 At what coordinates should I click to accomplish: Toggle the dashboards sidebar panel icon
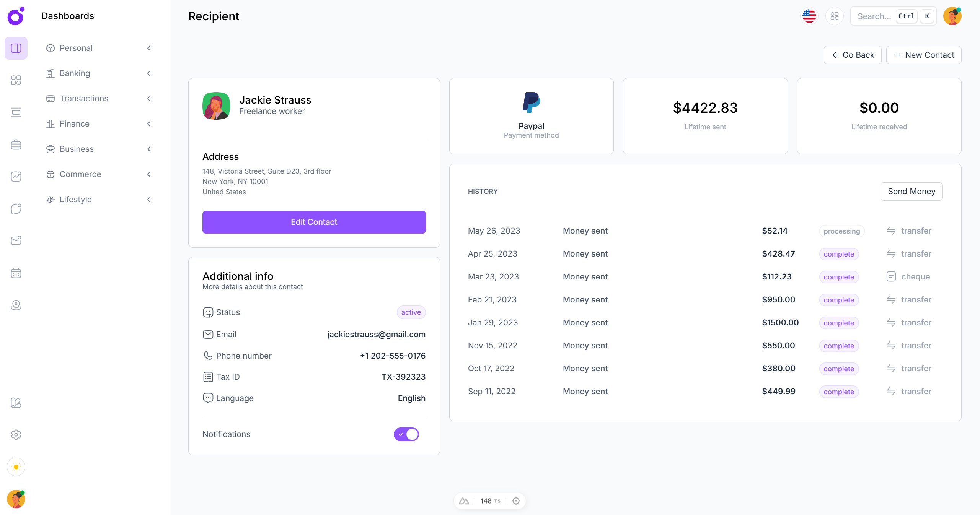click(x=16, y=48)
